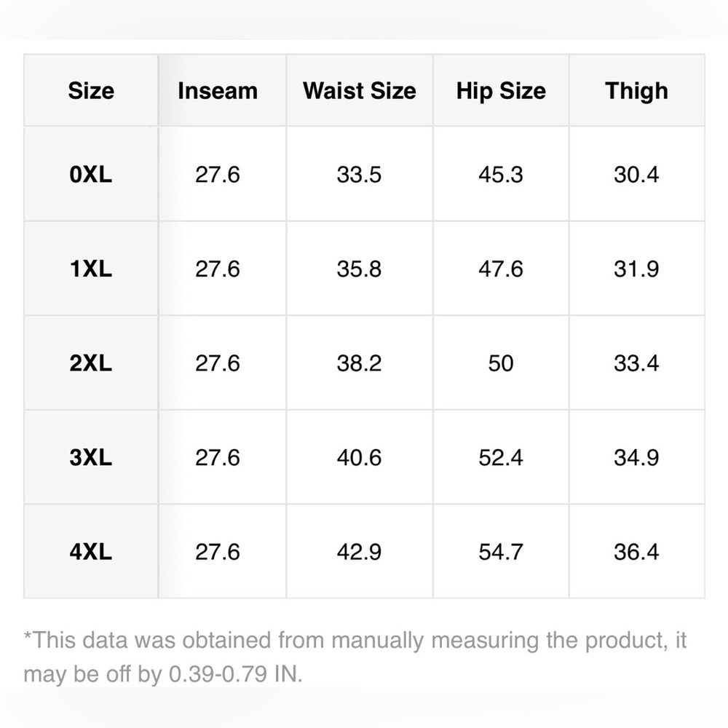Click the 2XL waist value 38.2
Viewport: 728px width, 728px height.
[359, 363]
